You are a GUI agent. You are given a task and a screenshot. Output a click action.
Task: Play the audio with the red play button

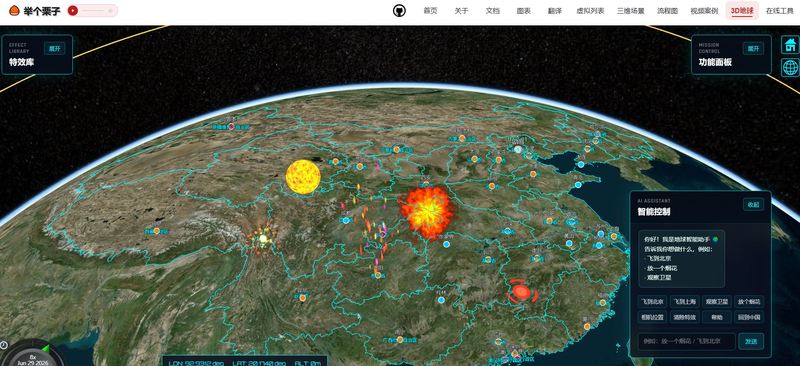tap(73, 11)
